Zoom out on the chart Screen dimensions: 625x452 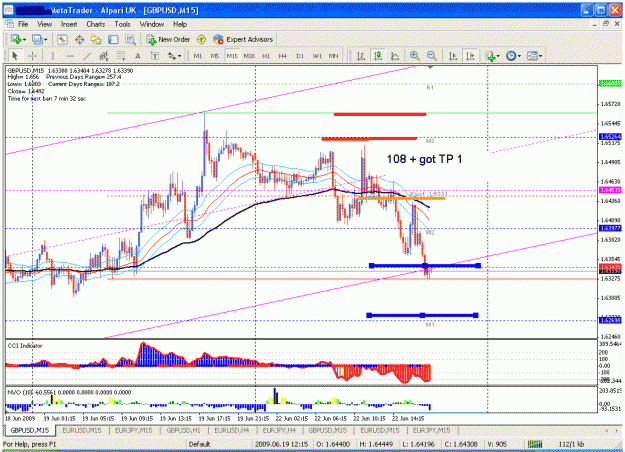tap(431, 56)
